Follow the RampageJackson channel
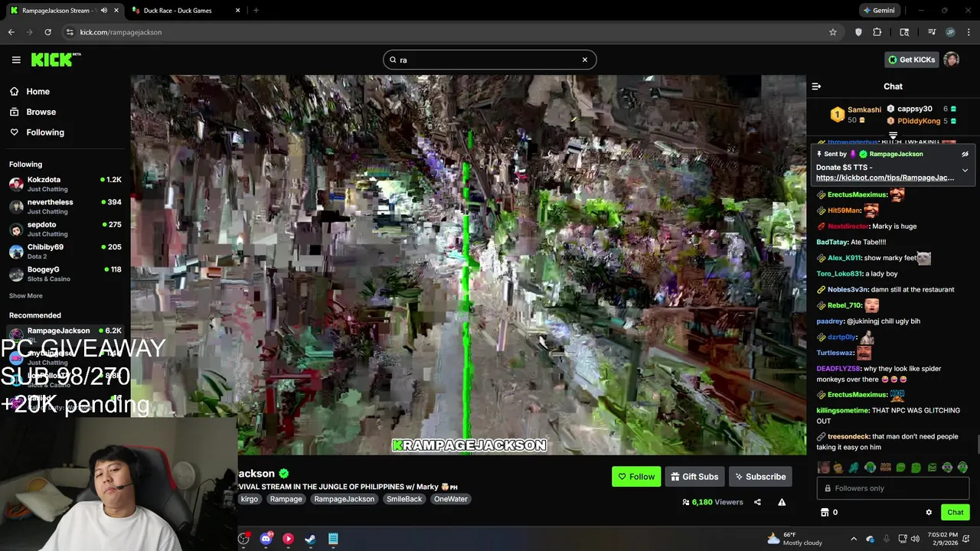980x551 pixels. [636, 477]
